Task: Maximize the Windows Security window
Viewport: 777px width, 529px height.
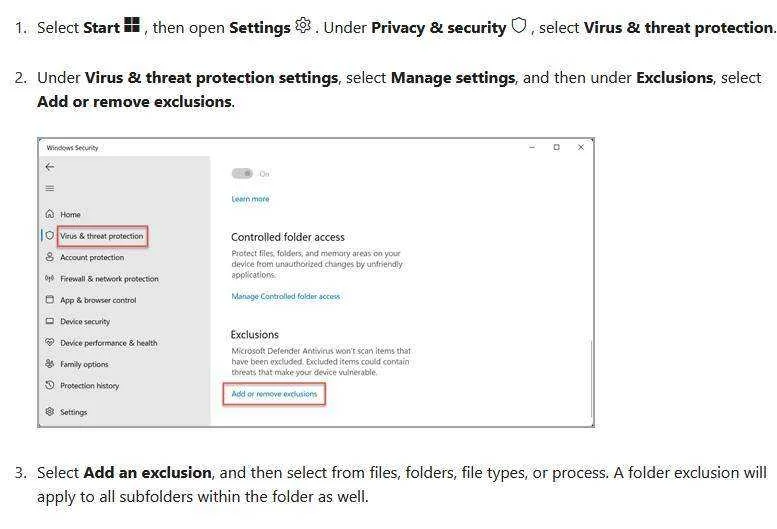Action: click(556, 147)
